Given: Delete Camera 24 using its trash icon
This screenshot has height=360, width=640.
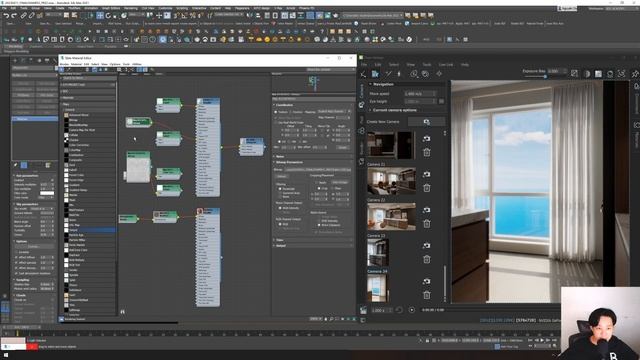Looking at the screenshot, I should [427, 295].
